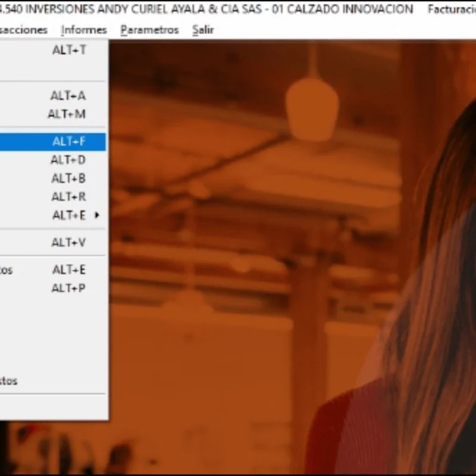
Task: Select the menu entry with shortcut ALT+R
Action: pos(53,197)
